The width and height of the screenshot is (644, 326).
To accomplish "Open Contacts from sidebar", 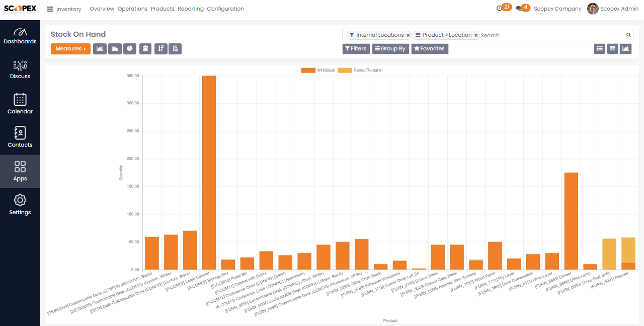I will (20, 138).
